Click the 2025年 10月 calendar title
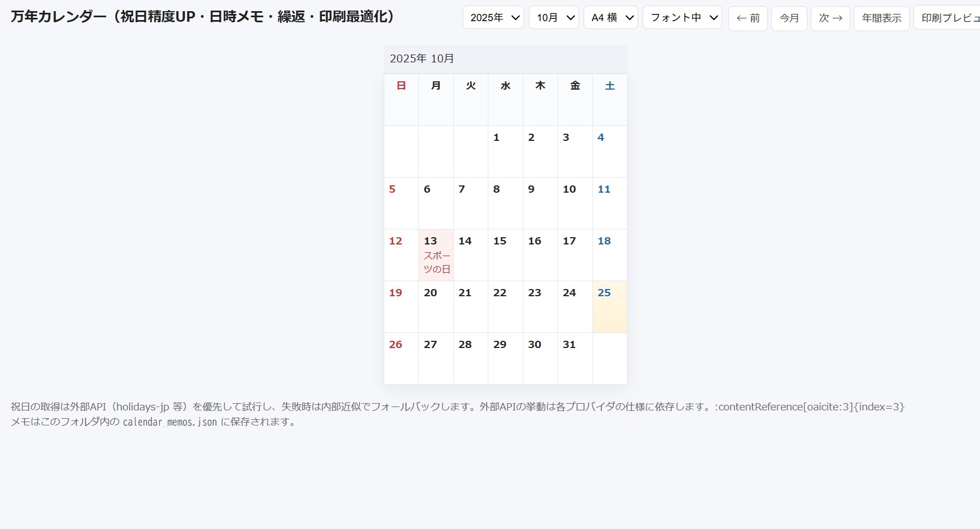 [x=422, y=58]
